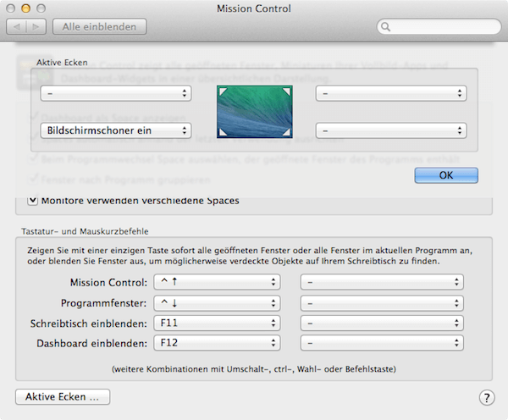Click the OK button in the sheet
This screenshot has width=508, height=420.
[446, 175]
